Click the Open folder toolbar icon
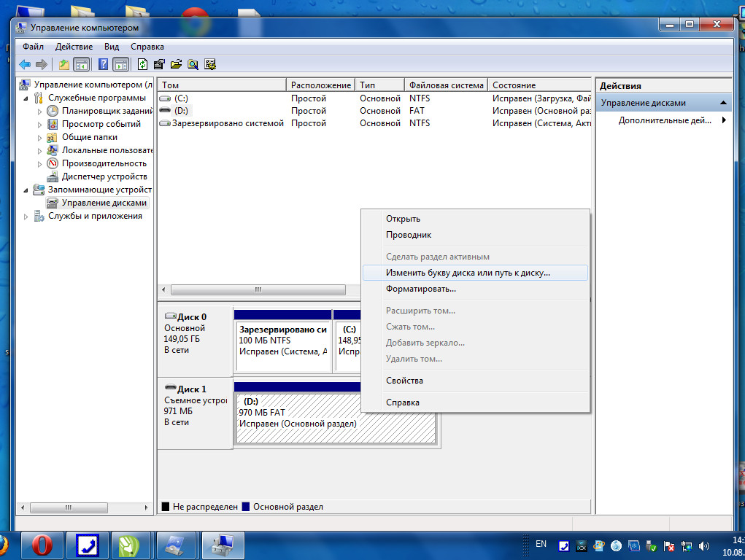 click(x=176, y=64)
